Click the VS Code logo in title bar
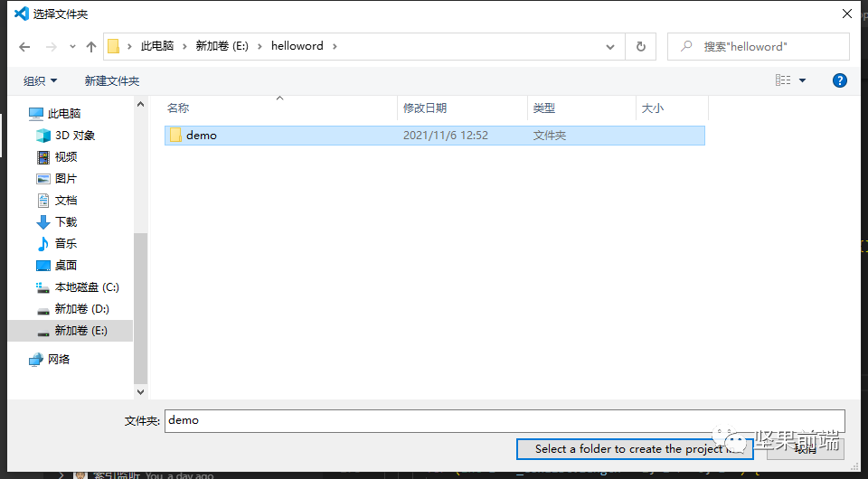The width and height of the screenshot is (868, 479). (x=21, y=14)
